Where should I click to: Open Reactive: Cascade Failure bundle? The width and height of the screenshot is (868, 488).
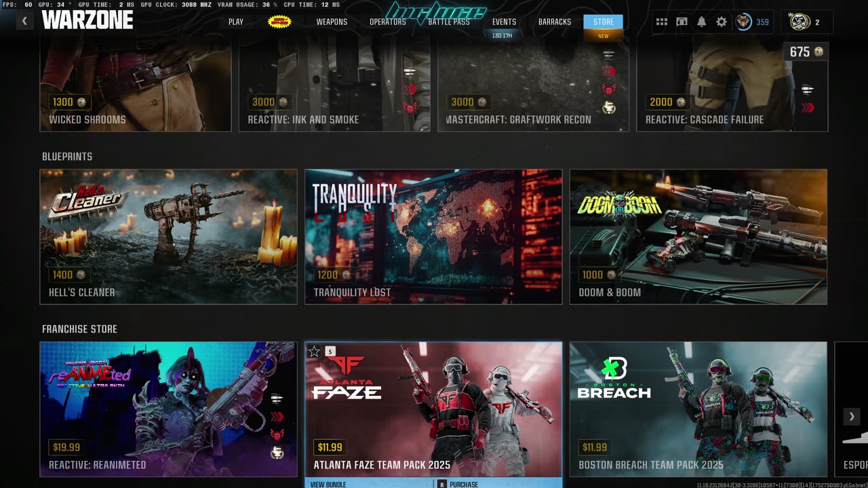pyautogui.click(x=732, y=85)
